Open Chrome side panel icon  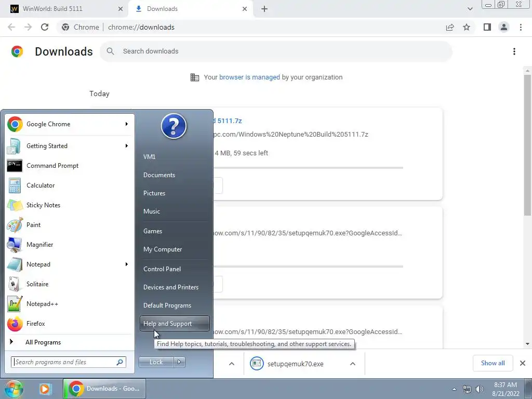coord(487,27)
